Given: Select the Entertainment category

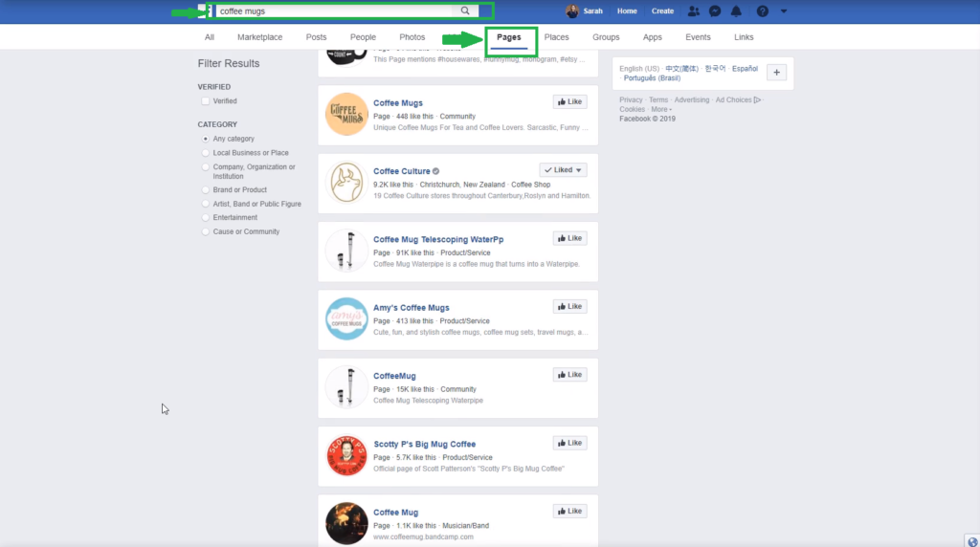Looking at the screenshot, I should (206, 217).
